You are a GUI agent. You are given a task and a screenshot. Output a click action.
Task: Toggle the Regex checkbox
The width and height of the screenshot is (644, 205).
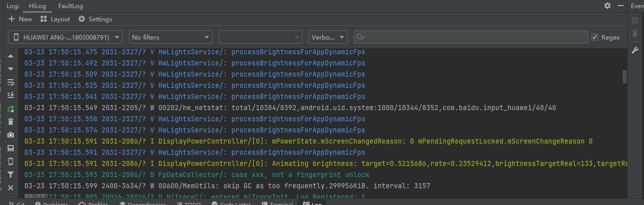tap(595, 37)
